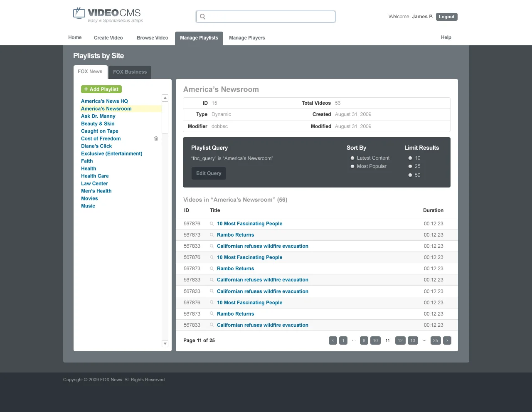
Task: Go to page 25 in pagination
Action: tap(436, 340)
